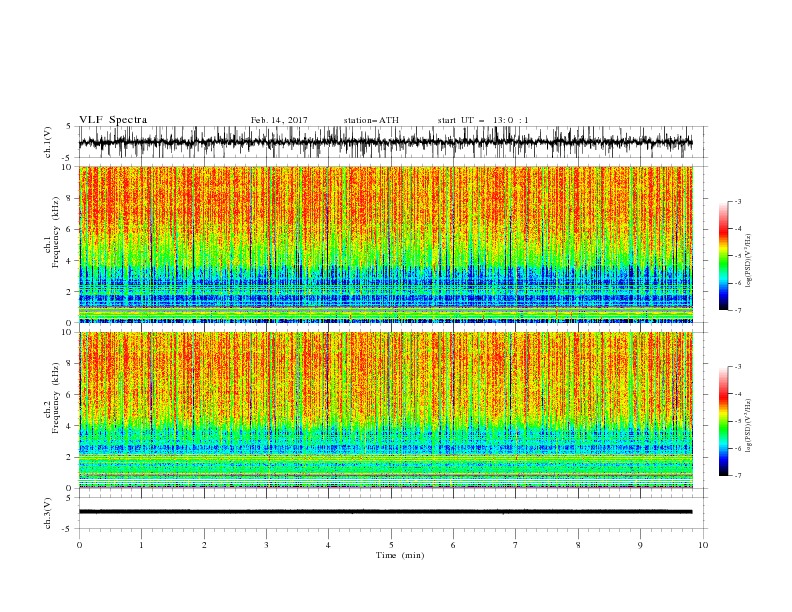The width and height of the screenshot is (792, 612).
Task: Click time axis tick label "7"
Action: [516, 545]
